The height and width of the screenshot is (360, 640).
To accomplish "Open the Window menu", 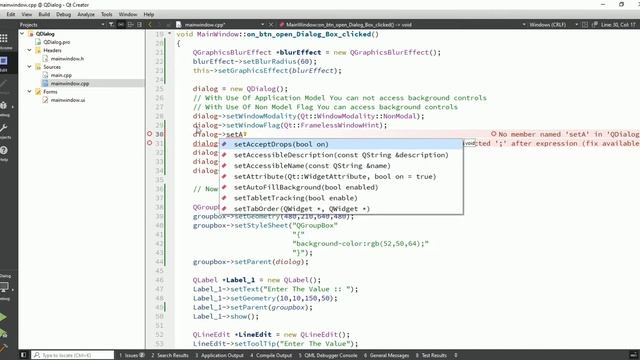I will click(x=128, y=14).
